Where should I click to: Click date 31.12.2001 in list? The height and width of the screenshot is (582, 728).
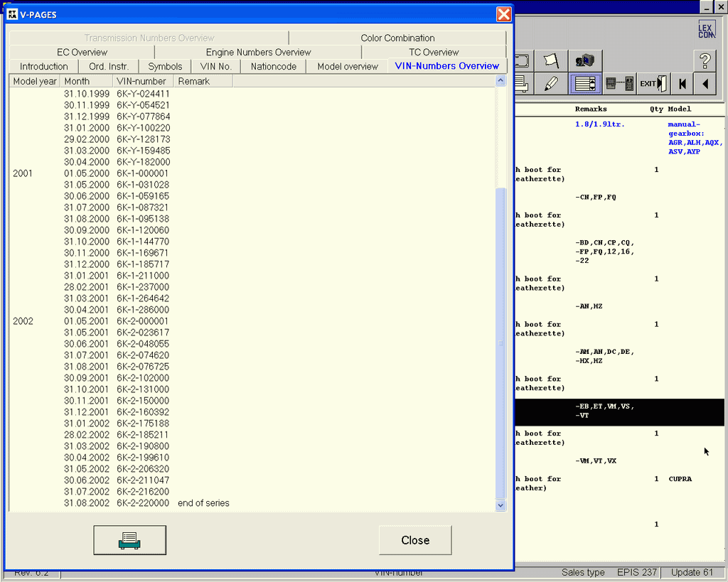[x=87, y=412]
